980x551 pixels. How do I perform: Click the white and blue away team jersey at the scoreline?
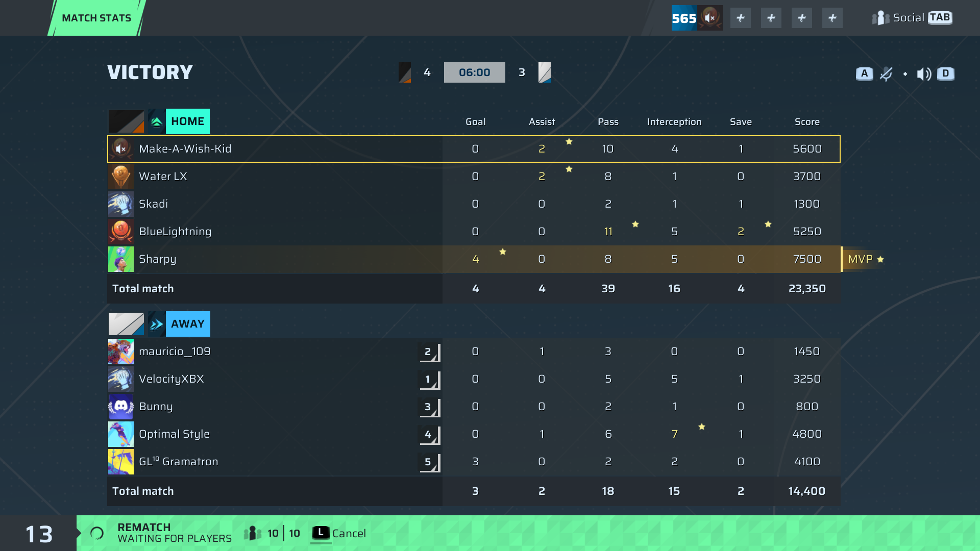tap(545, 72)
